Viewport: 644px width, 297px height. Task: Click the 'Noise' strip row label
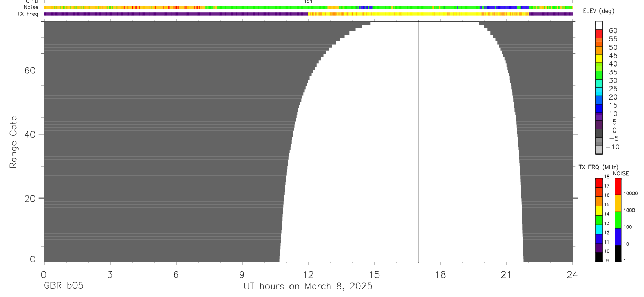coord(31,7)
